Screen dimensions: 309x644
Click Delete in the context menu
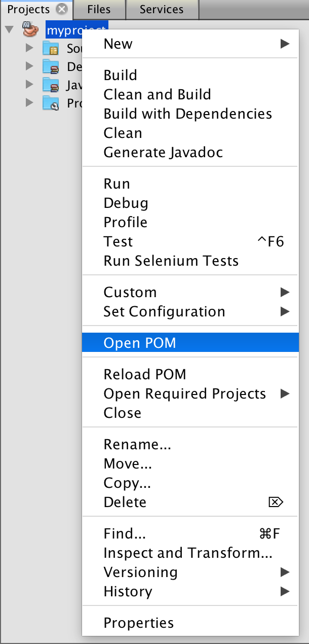pyautogui.click(x=125, y=502)
